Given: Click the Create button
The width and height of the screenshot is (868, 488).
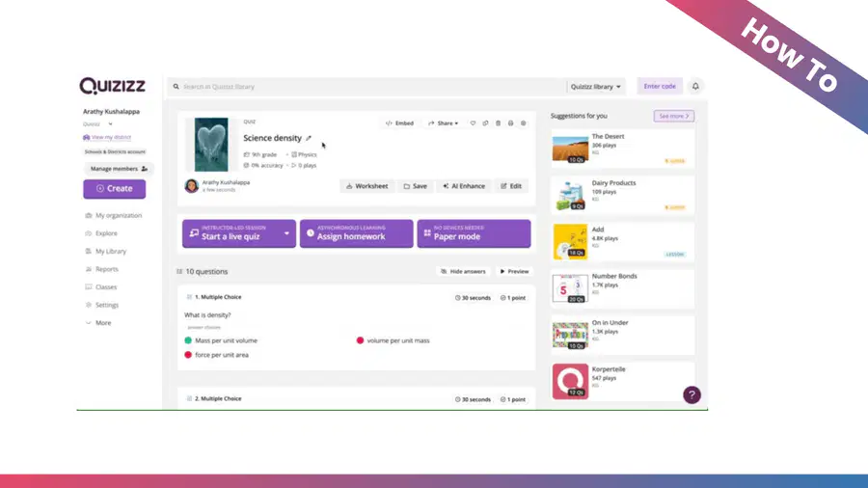Looking at the screenshot, I should [x=115, y=189].
